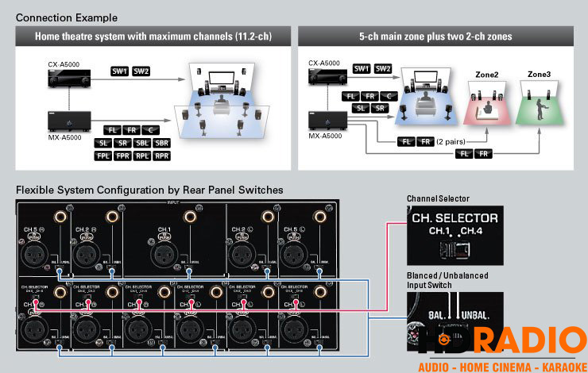Image resolution: width=588 pixels, height=373 pixels.
Task: Select the Home theatre system maximum channels header
Action: [x=149, y=37]
